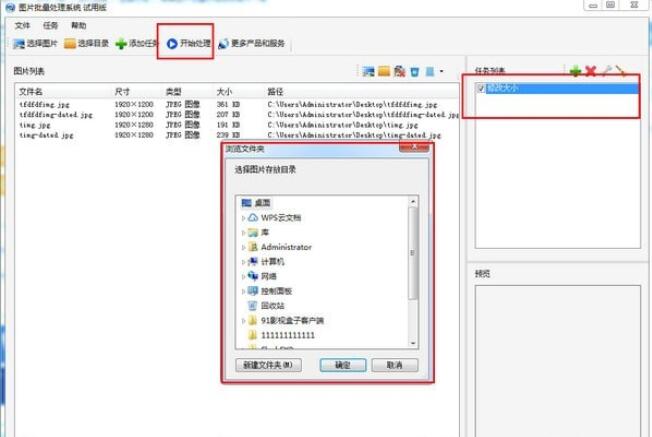This screenshot has height=437, width=652.
Task: Click the remove-image icon above the image list
Action: pos(399,72)
